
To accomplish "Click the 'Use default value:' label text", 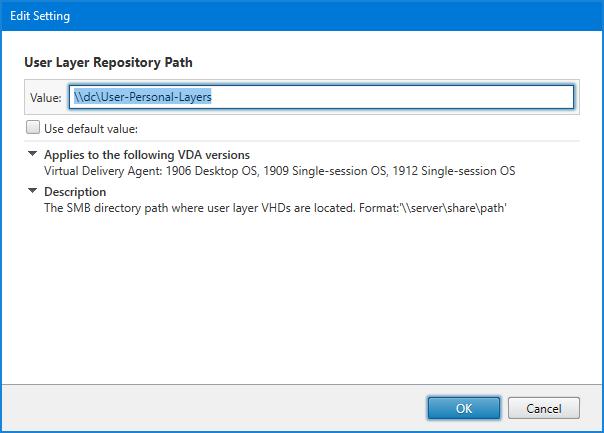I will pyautogui.click(x=90, y=128).
